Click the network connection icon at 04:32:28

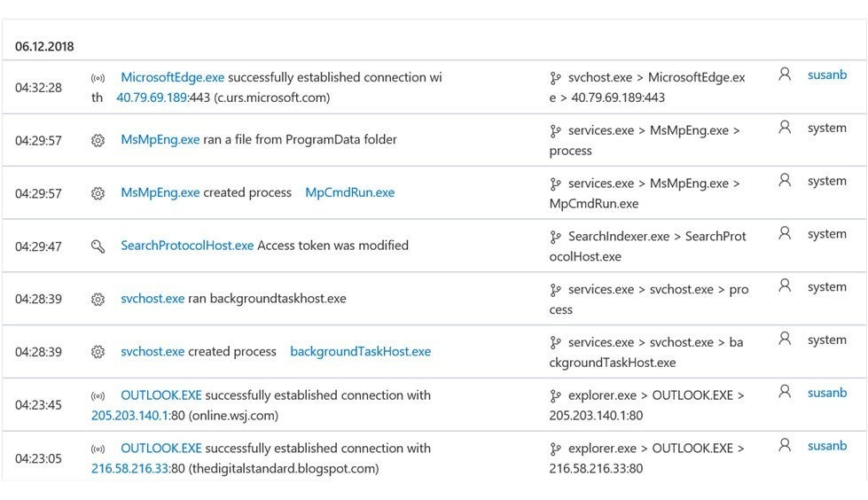coord(98,78)
